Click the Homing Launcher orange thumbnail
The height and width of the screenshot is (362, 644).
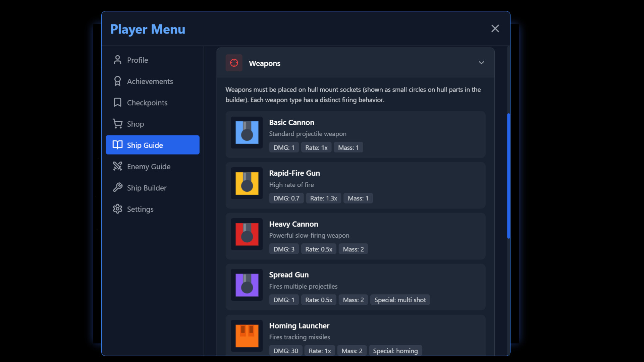pos(247,336)
